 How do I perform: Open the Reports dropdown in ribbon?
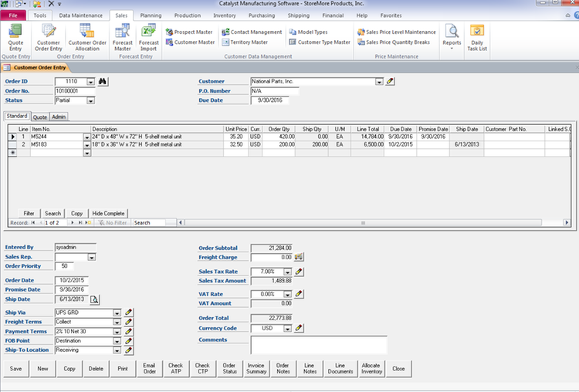(452, 37)
